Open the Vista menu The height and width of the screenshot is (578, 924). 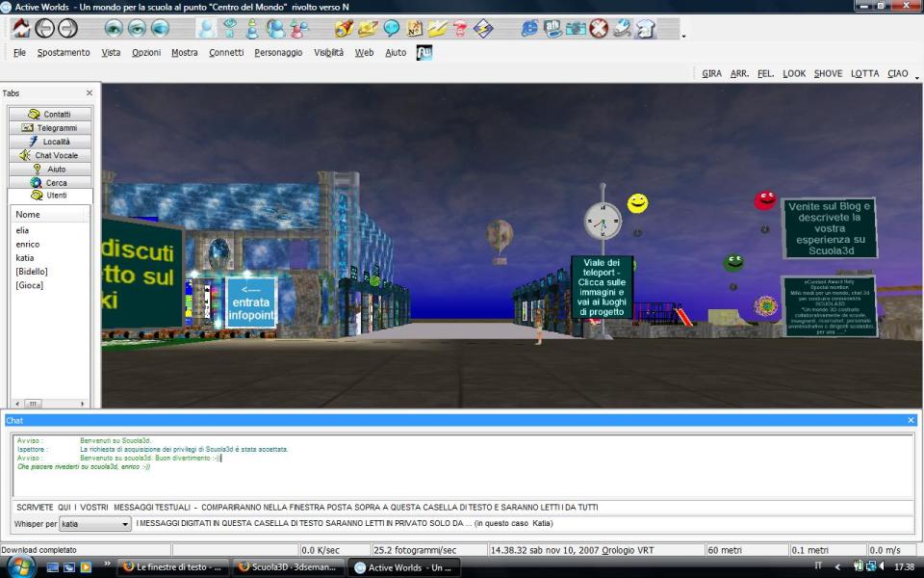(x=111, y=52)
